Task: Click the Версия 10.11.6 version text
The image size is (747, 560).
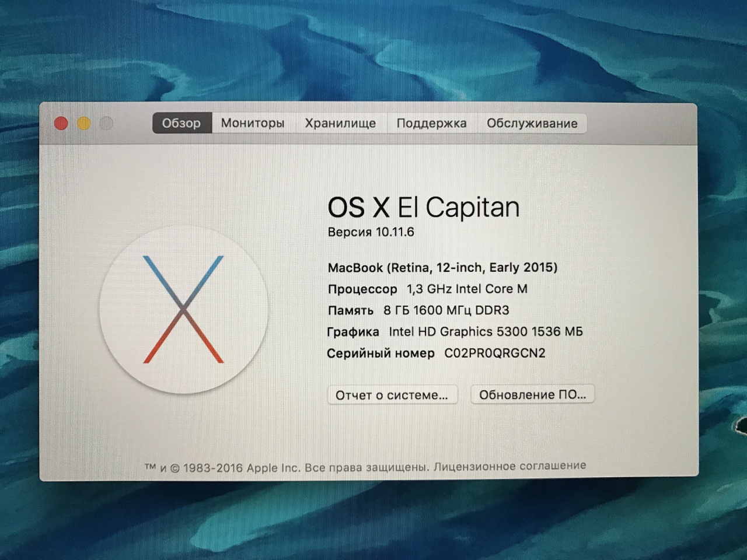Action: click(371, 232)
